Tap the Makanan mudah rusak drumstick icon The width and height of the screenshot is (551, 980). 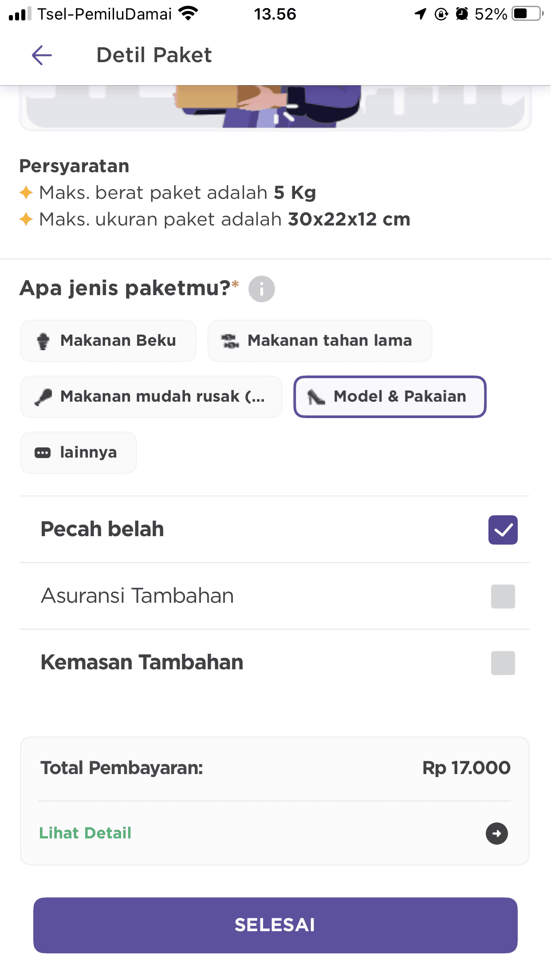pyautogui.click(x=43, y=397)
